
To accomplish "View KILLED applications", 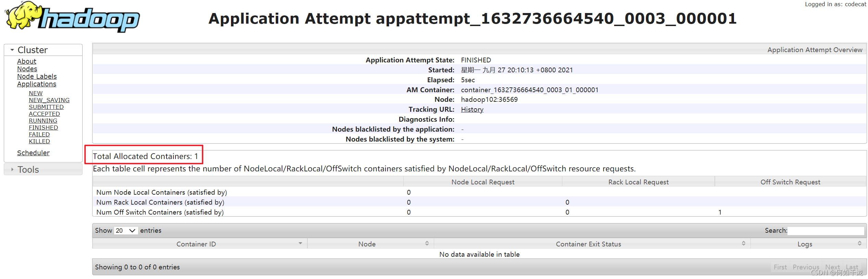I will pos(39,141).
